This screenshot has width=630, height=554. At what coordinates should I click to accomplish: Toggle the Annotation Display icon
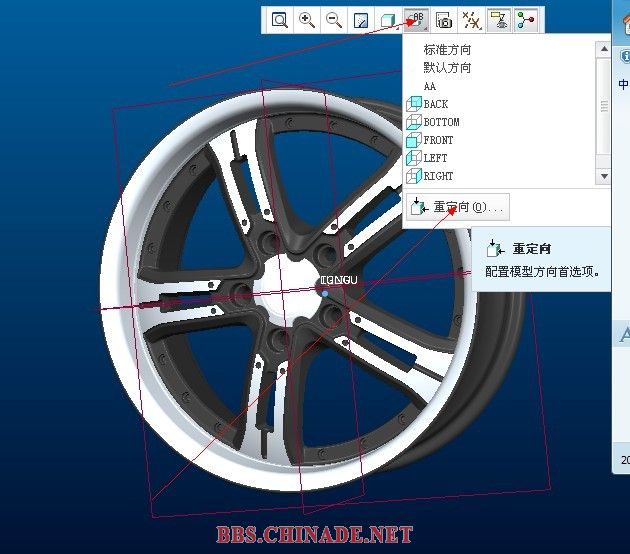pyautogui.click(x=499, y=20)
